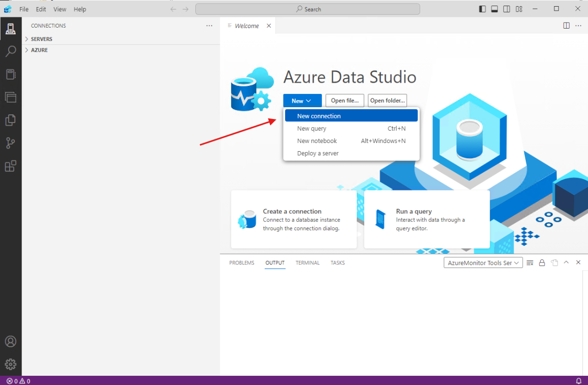Open the AzureMonitor Tools output channel dropdown
The width and height of the screenshot is (588, 385).
pyautogui.click(x=483, y=262)
